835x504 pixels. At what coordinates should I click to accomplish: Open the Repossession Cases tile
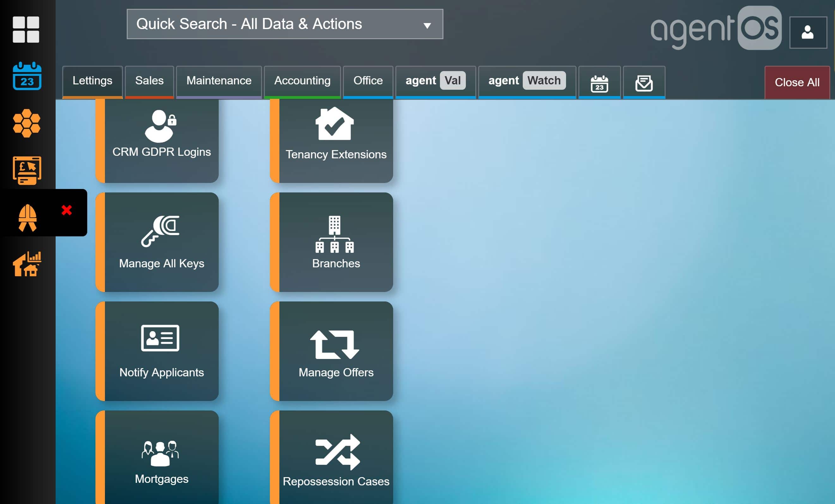coord(332,457)
